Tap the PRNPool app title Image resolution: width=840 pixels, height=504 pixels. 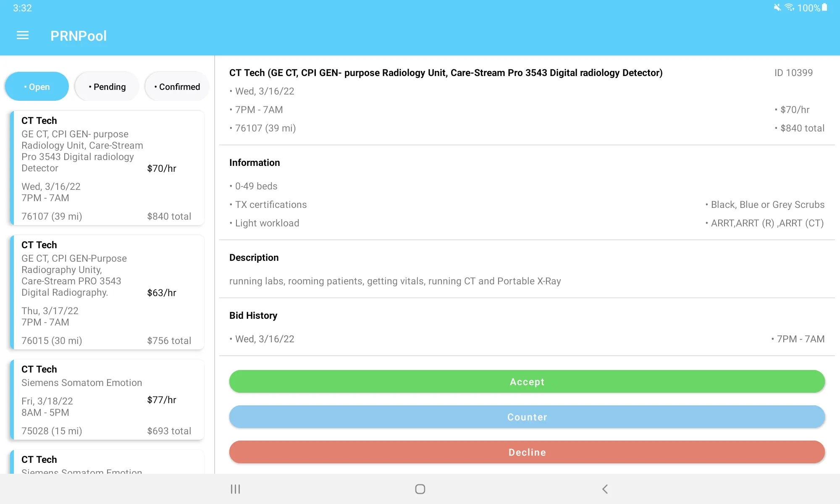point(79,36)
